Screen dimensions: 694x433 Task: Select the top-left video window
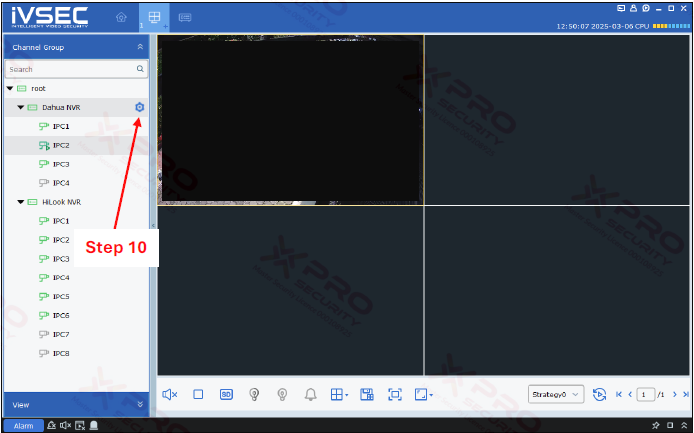pos(291,120)
